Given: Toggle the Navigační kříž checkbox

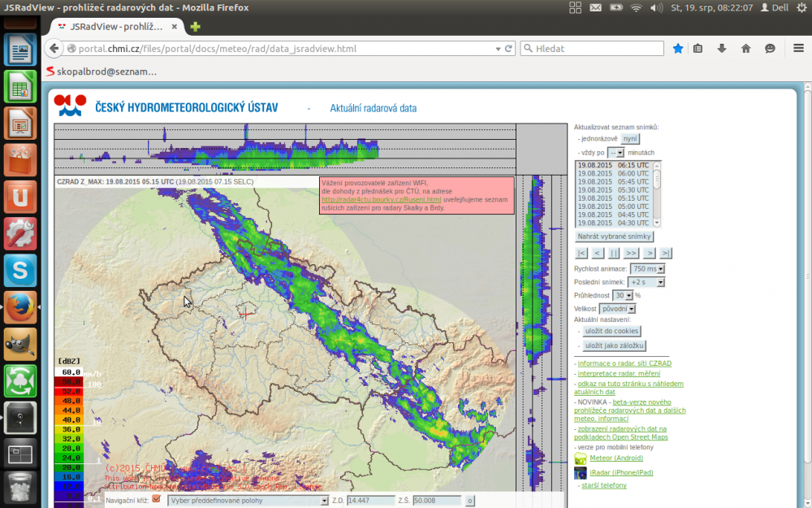Looking at the screenshot, I should pyautogui.click(x=157, y=500).
